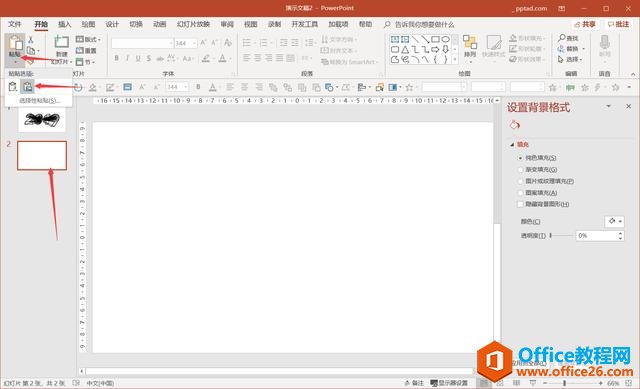Switch to the 插入 insert tab
Viewport: 640px width, 389px height.
pos(64,24)
